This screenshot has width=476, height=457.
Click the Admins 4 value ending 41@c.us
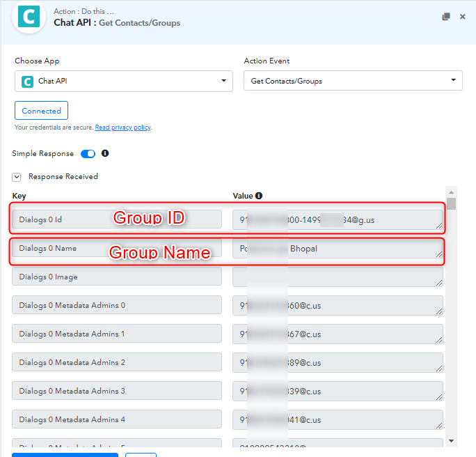coord(338,420)
